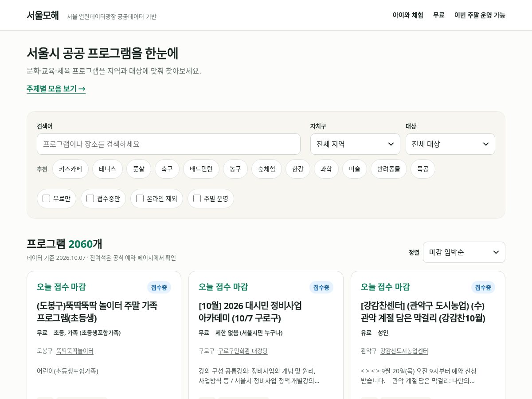
Task: Open the 아이와 체험 nav item
Action: (408, 15)
